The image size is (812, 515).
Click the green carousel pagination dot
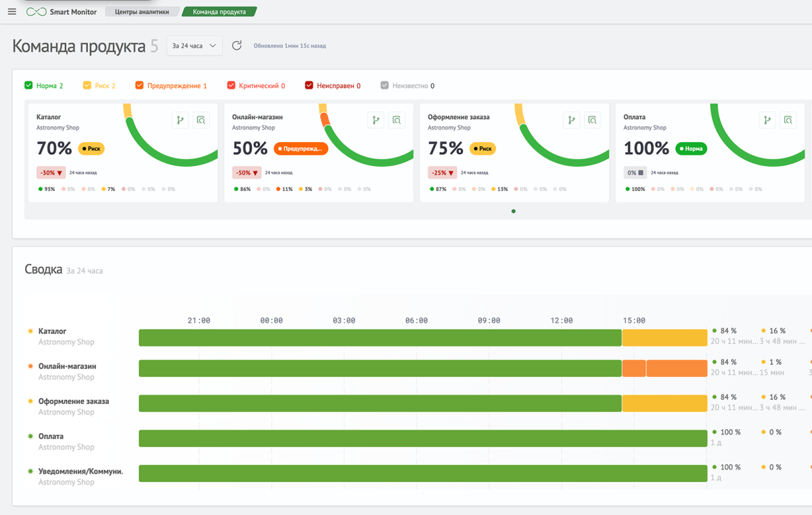pyautogui.click(x=514, y=211)
